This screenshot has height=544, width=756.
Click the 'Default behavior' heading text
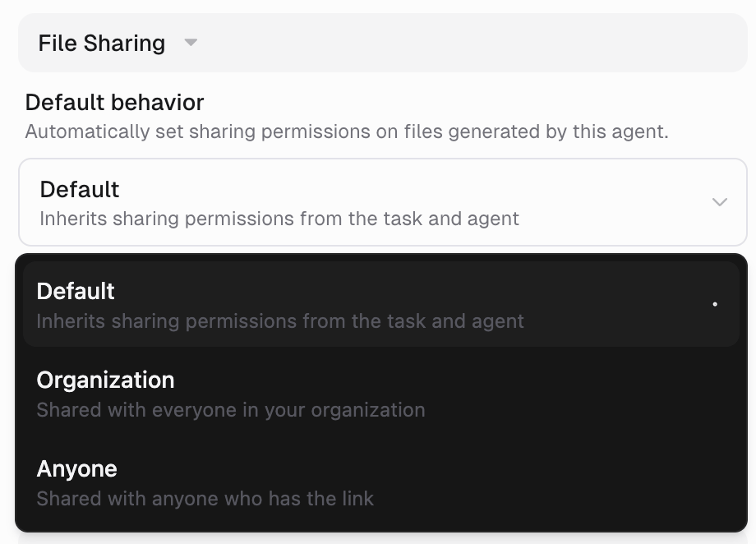point(114,102)
